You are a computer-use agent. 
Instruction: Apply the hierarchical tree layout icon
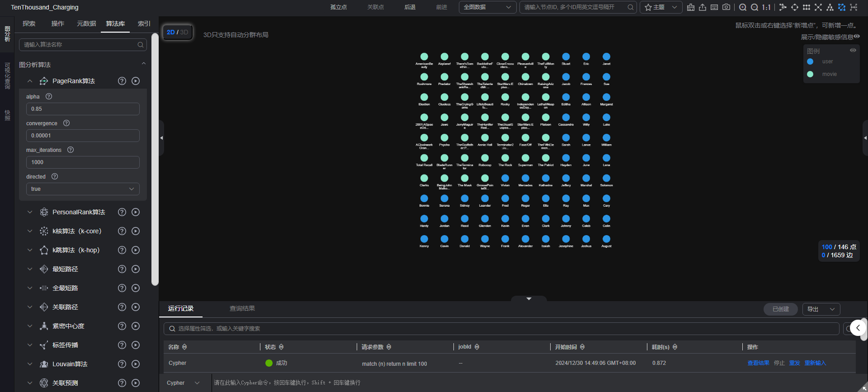tap(830, 7)
